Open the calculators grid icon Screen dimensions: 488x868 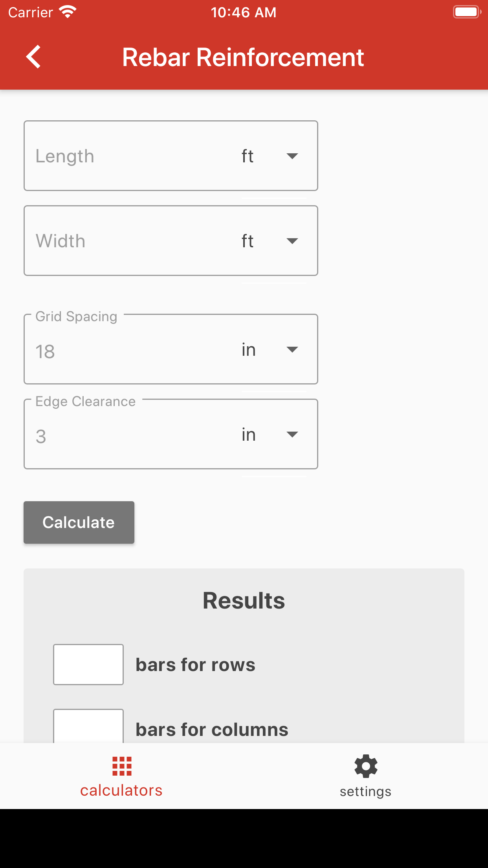coord(122,766)
